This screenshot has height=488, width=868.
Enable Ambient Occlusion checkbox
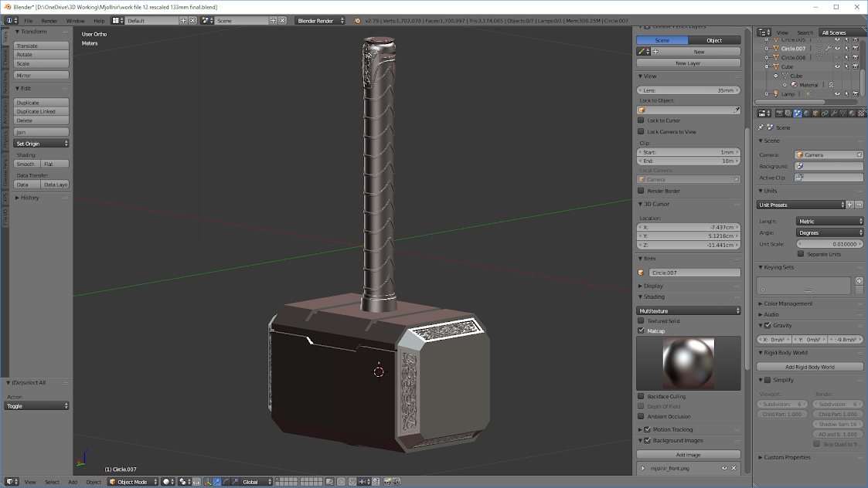pos(641,416)
